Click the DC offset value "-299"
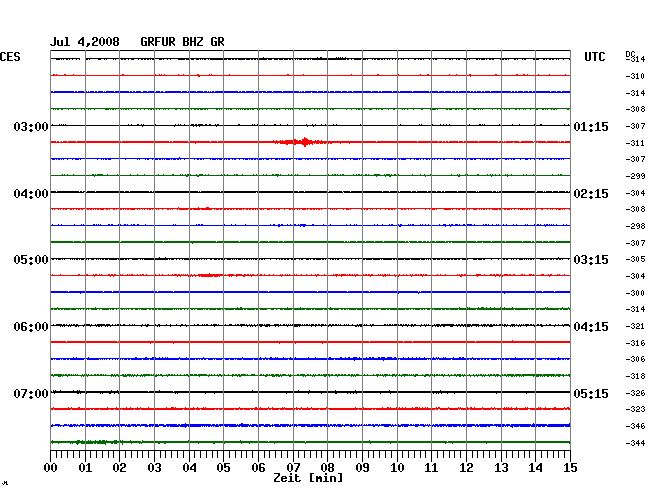 click(x=635, y=176)
